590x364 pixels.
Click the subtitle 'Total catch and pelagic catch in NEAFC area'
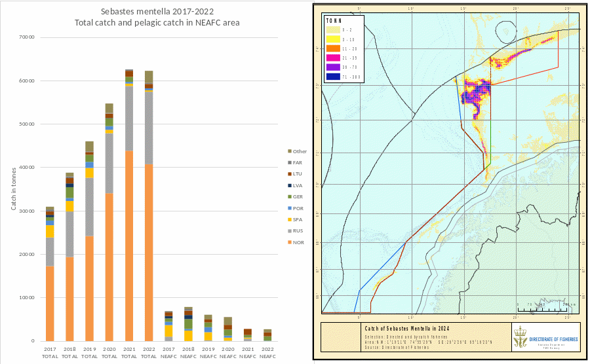pyautogui.click(x=157, y=22)
